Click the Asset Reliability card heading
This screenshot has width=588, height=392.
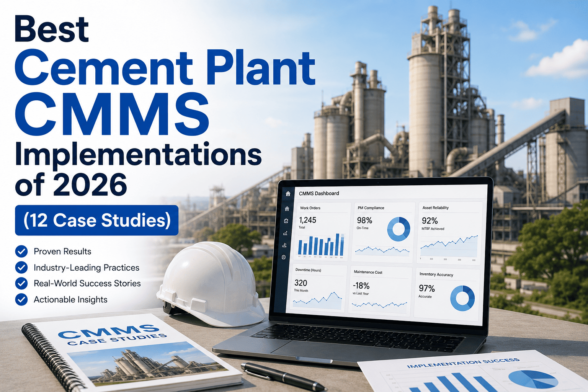click(435, 208)
